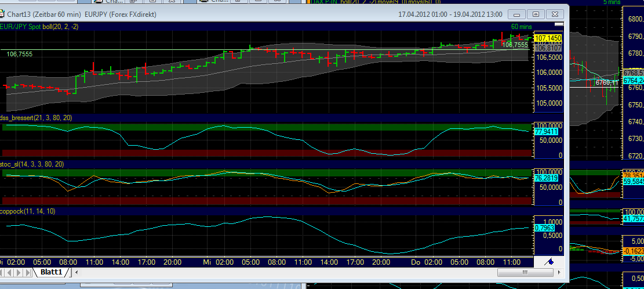
Task: Close the Chart13 window
Action: (x=555, y=15)
